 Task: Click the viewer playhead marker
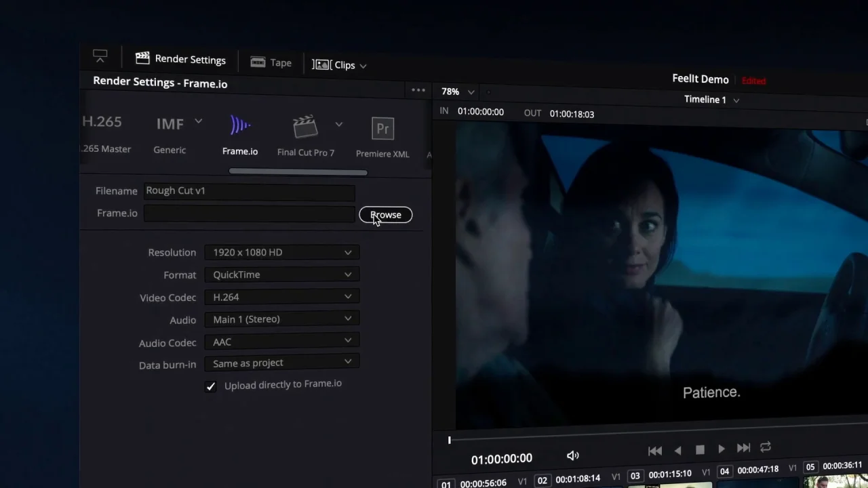tap(449, 441)
